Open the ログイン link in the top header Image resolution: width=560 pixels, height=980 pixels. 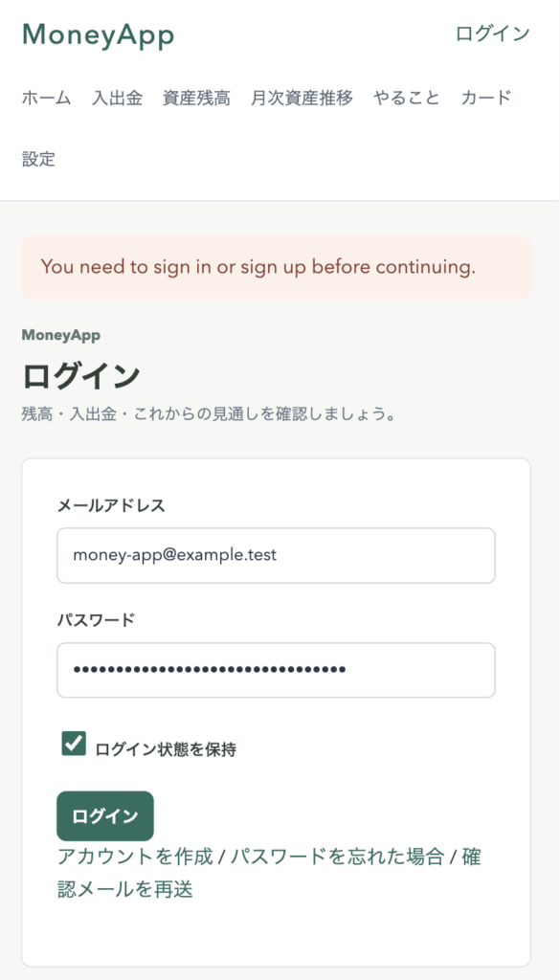coord(492,33)
